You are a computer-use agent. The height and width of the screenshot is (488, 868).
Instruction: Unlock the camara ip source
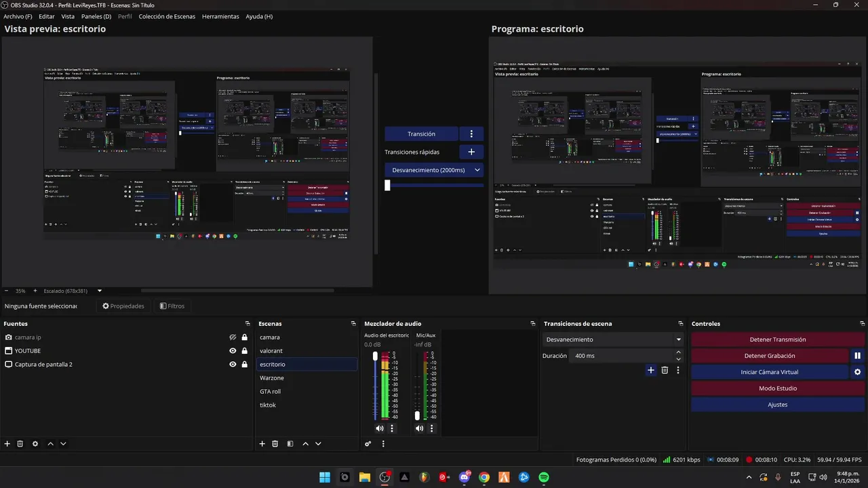click(245, 338)
